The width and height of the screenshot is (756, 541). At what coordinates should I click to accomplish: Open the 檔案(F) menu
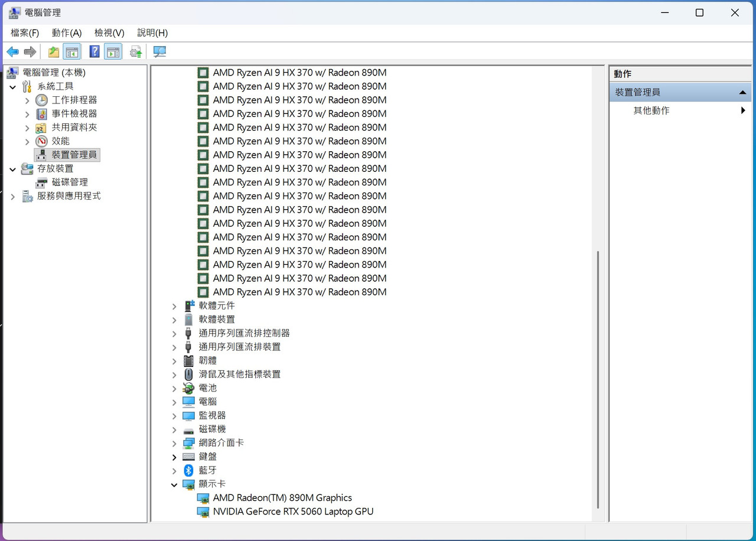point(25,32)
